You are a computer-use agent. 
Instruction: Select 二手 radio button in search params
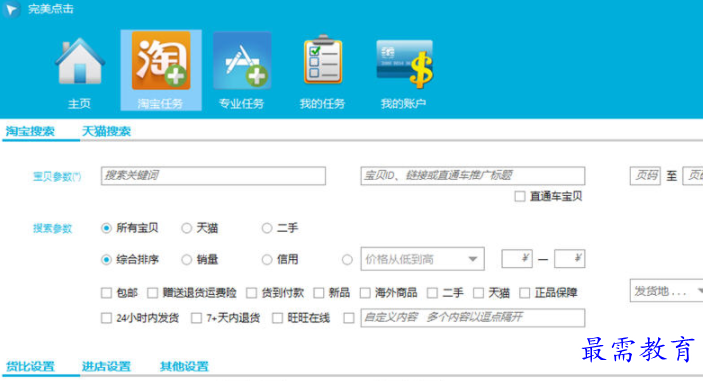point(267,228)
